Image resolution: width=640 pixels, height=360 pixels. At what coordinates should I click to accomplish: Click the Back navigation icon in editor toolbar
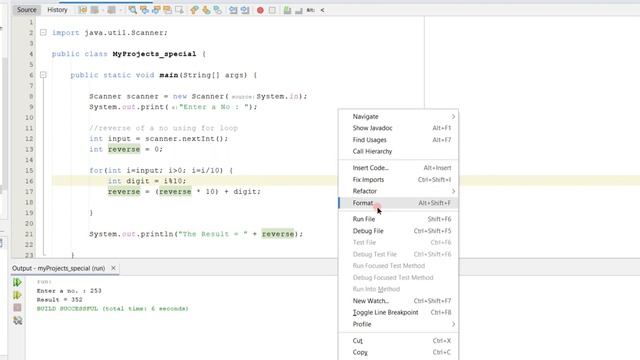(x=95, y=10)
